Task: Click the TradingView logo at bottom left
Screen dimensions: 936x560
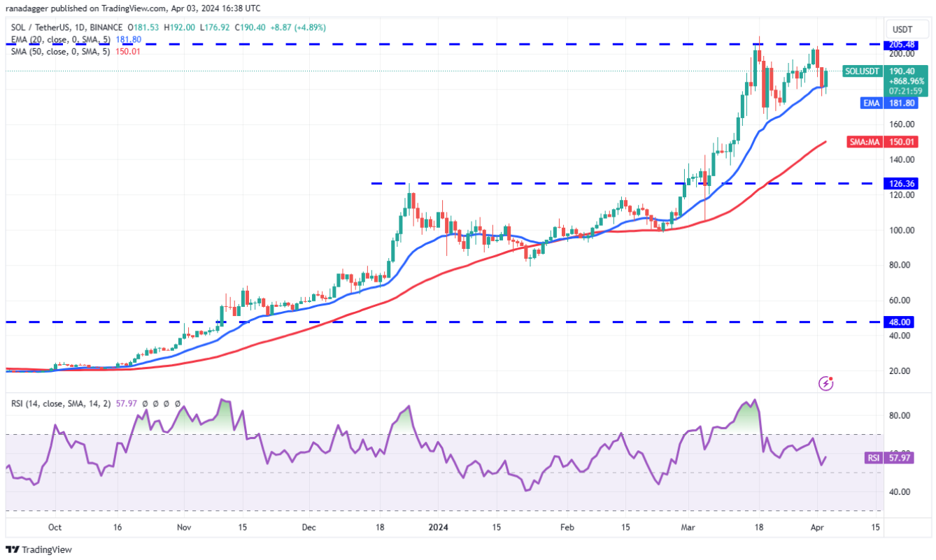Action: pyautogui.click(x=38, y=550)
